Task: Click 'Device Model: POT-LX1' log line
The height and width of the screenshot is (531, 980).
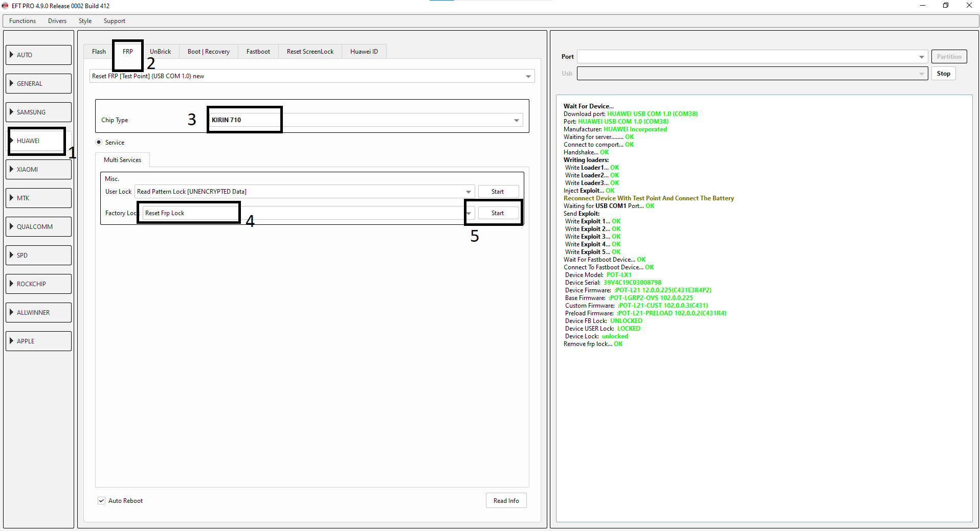Action: 598,275
